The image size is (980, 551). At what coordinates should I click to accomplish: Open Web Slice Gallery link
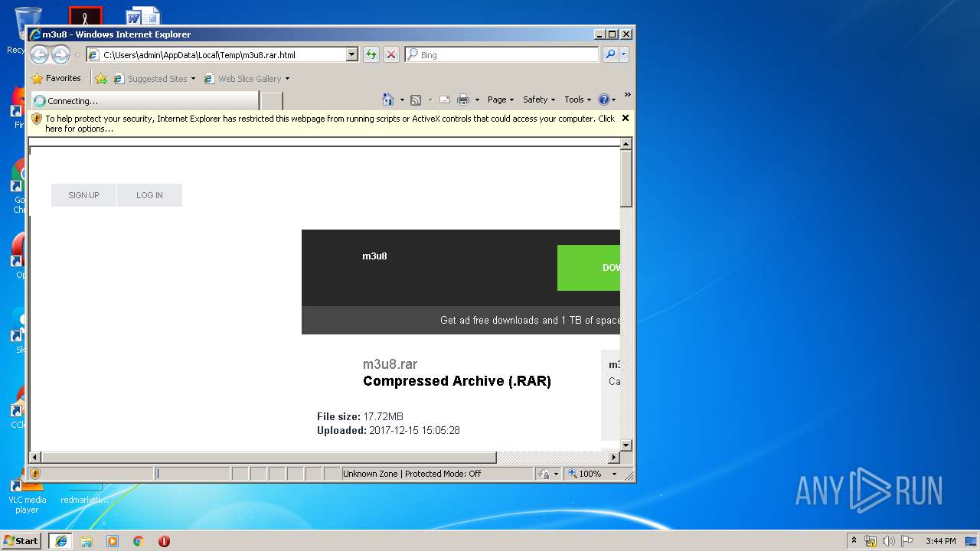[x=247, y=78]
